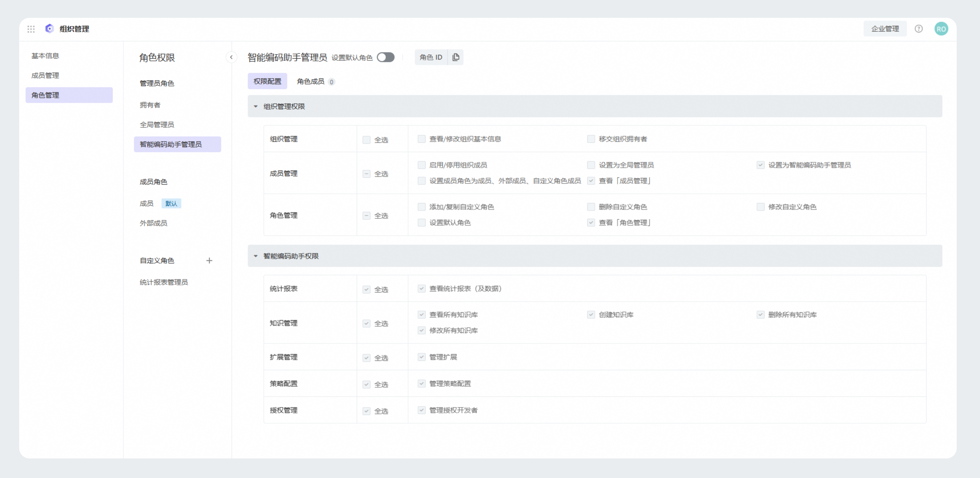The height and width of the screenshot is (478, 980).
Task: Switch to the 角色成员 tab
Action: pyautogui.click(x=311, y=81)
